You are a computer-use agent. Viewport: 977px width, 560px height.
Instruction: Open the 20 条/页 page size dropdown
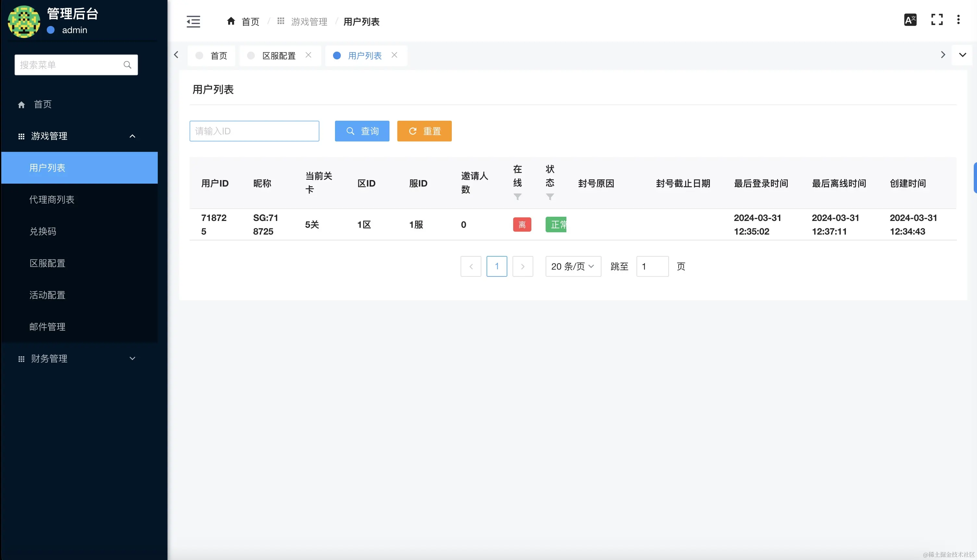[573, 266]
